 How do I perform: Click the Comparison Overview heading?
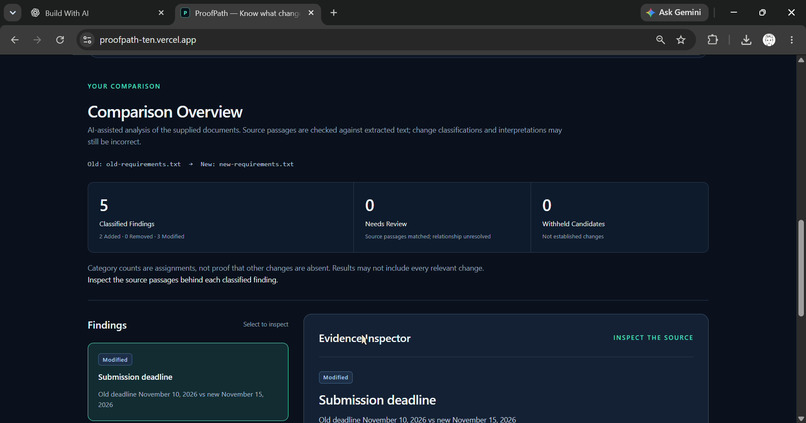165,112
